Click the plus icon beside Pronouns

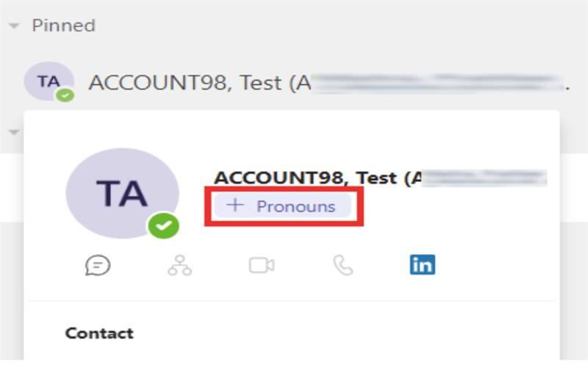coord(235,206)
